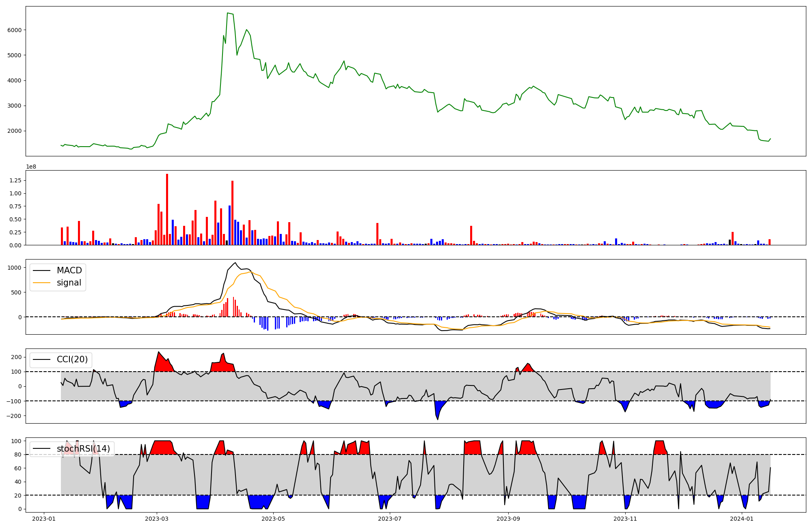Image resolution: width=812 pixels, height=528 pixels.
Task: Click the -200 tick on CCI axis
Action: coord(13,416)
